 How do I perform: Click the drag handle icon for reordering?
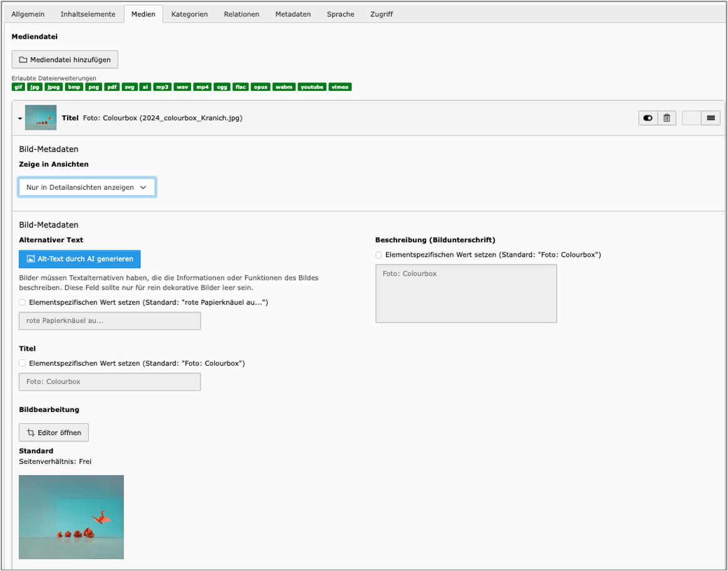(711, 118)
